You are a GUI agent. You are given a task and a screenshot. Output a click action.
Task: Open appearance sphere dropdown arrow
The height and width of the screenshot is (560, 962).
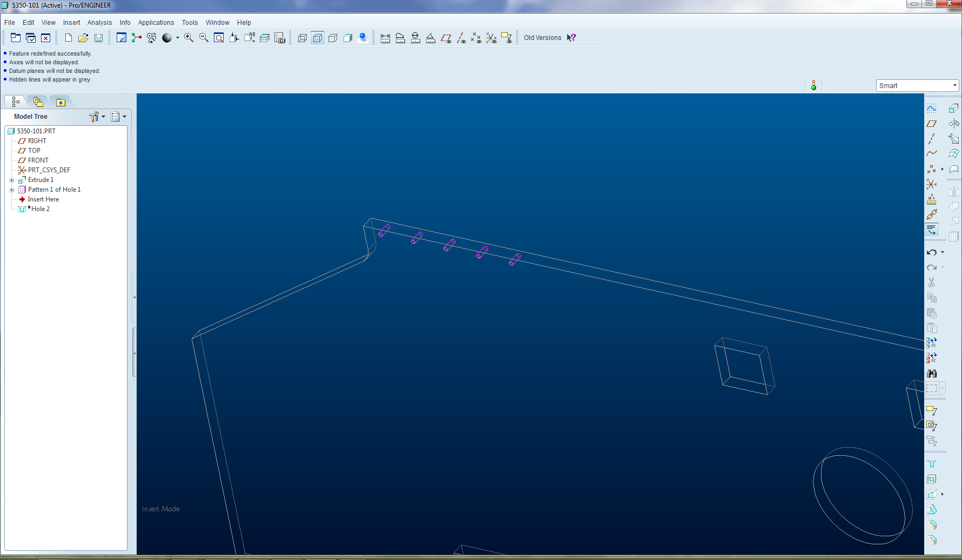tap(178, 38)
